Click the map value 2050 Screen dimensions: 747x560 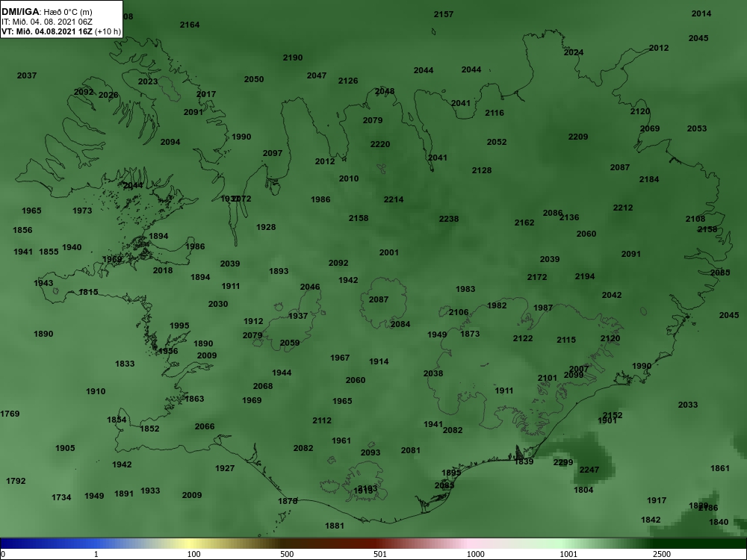point(254,79)
